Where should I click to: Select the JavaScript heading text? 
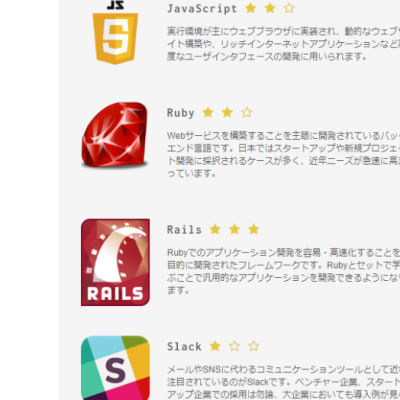coord(202,9)
